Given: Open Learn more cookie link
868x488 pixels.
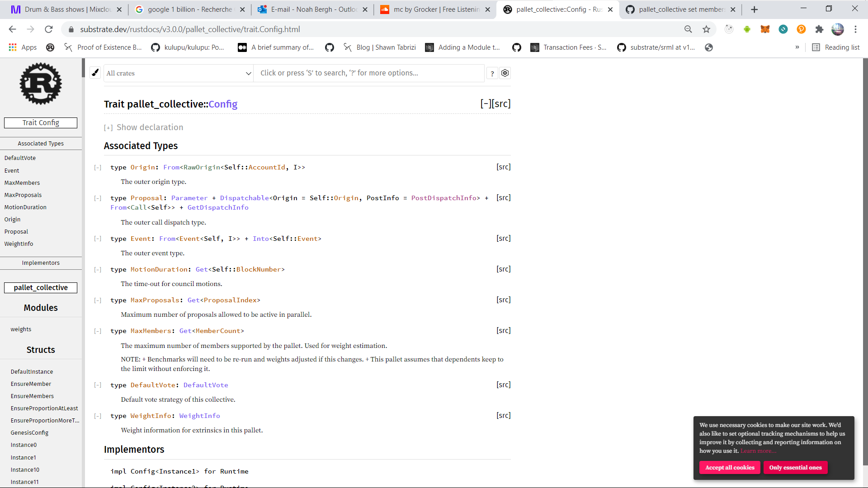Looking at the screenshot, I should 758,451.
